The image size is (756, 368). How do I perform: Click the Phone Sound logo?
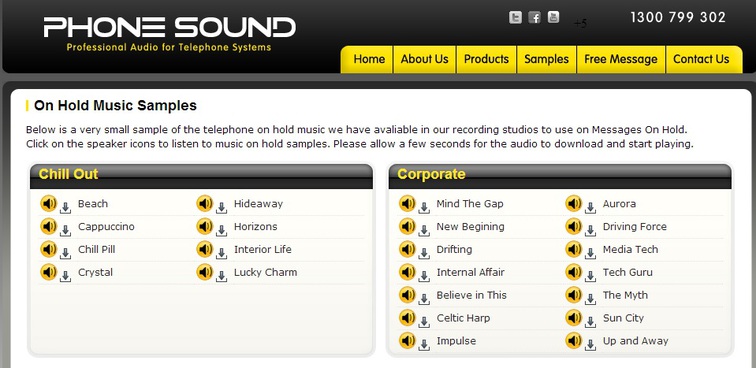click(x=169, y=34)
